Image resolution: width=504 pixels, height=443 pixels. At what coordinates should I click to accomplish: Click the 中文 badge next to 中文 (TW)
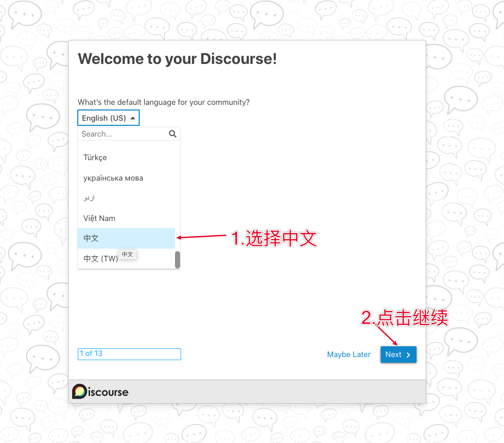tap(127, 254)
